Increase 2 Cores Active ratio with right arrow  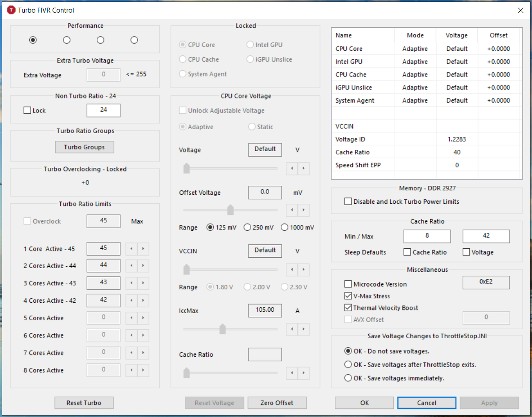[x=143, y=265]
